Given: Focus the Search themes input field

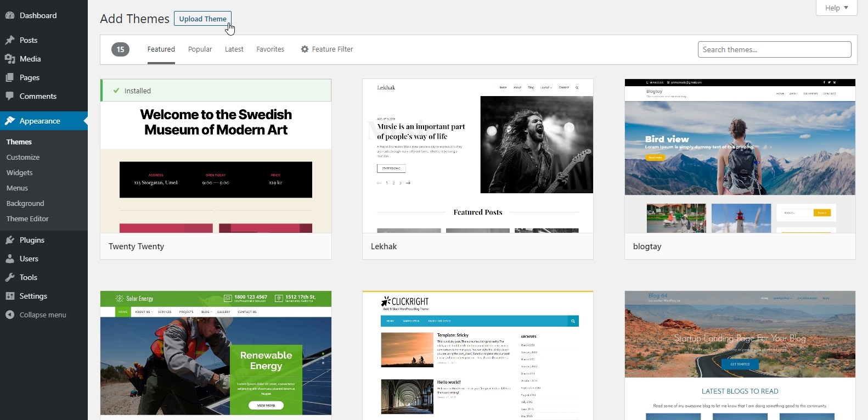Looking at the screenshot, I should click(x=774, y=49).
